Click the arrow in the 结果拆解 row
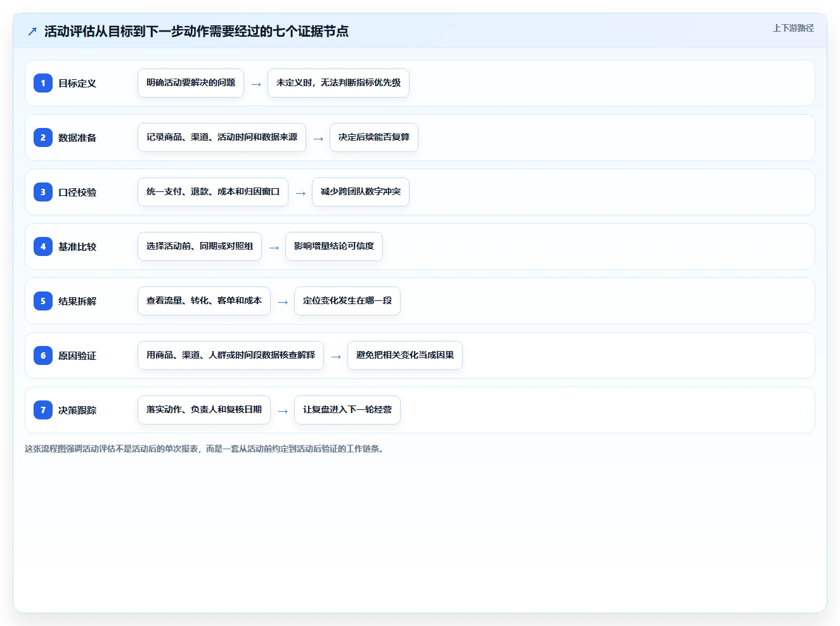Image resolution: width=840 pixels, height=626 pixels. [283, 302]
